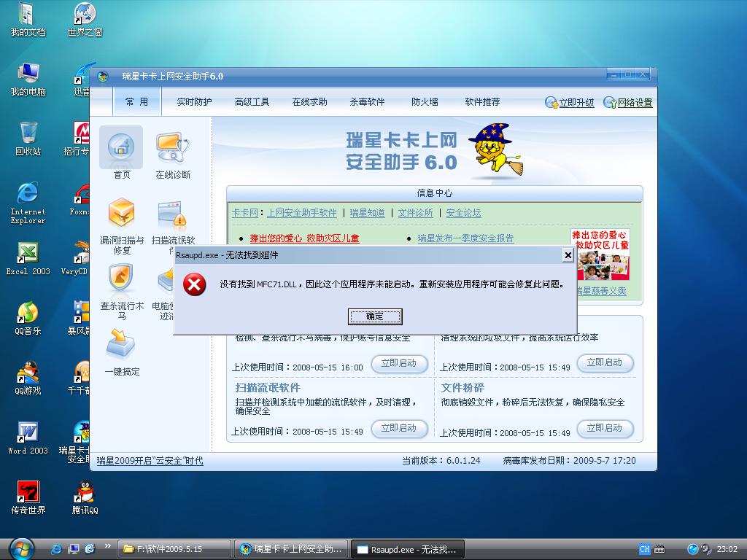747x560 pixels.
Task: Open 我的电脑 desktop icon
Action: point(28,79)
